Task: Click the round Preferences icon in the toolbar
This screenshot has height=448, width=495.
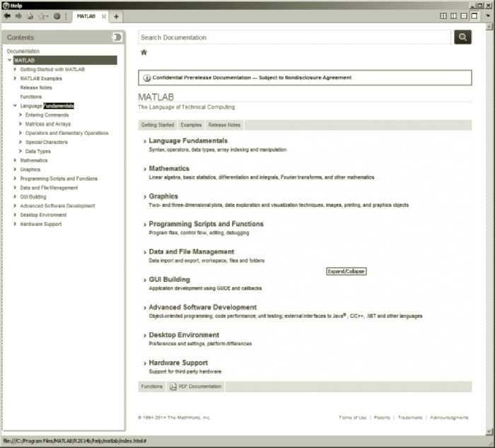Action: click(57, 16)
